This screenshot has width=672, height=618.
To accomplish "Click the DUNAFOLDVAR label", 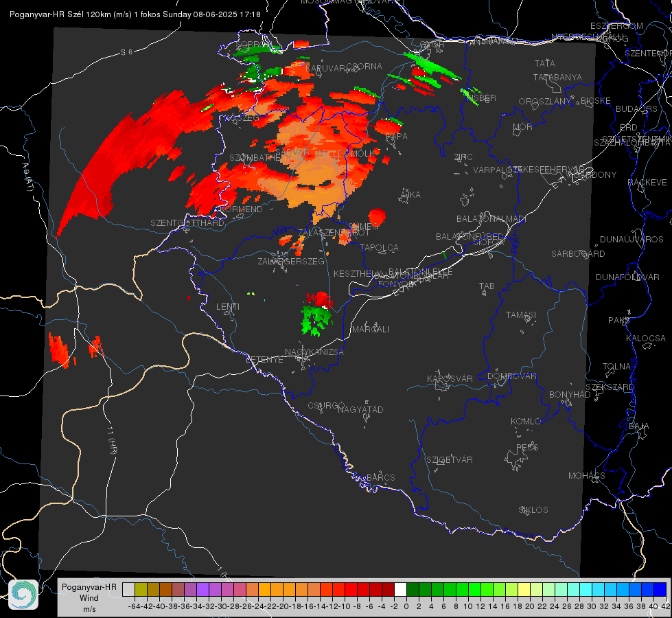I will pyautogui.click(x=627, y=277).
